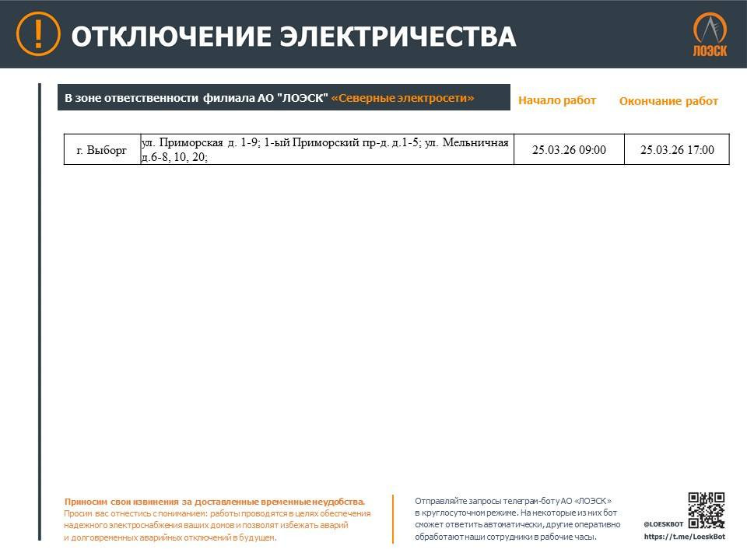The image size is (747, 560).
Task: Click the orange vertical divider in footer
Action: [x=393, y=518]
